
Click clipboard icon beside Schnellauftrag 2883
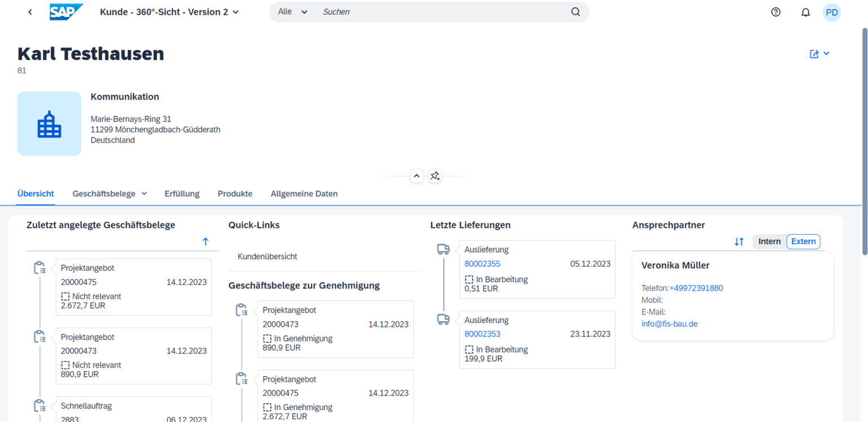coord(40,406)
